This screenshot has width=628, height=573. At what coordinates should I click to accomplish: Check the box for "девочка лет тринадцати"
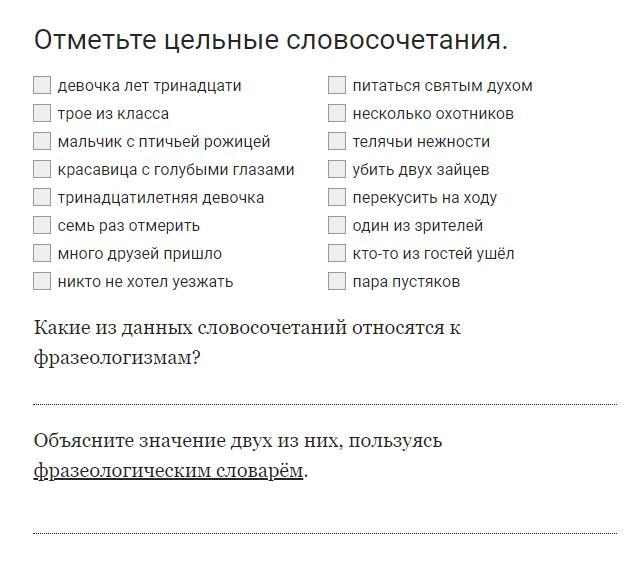(x=42, y=85)
